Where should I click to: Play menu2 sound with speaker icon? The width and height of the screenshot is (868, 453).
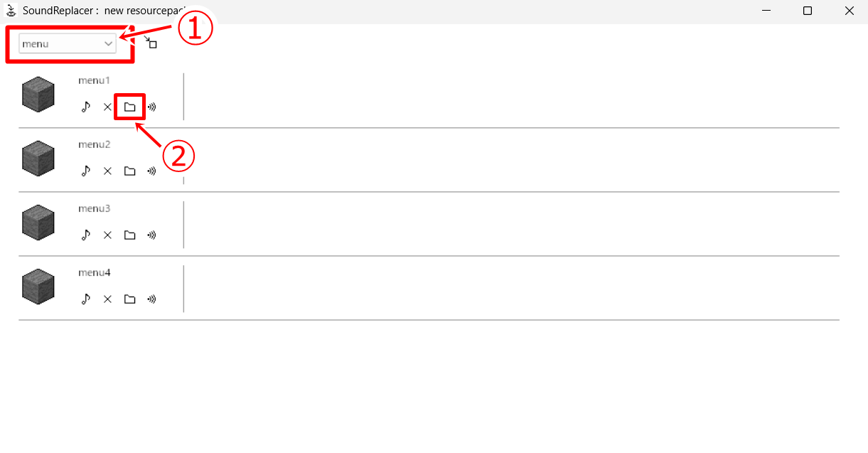point(151,171)
